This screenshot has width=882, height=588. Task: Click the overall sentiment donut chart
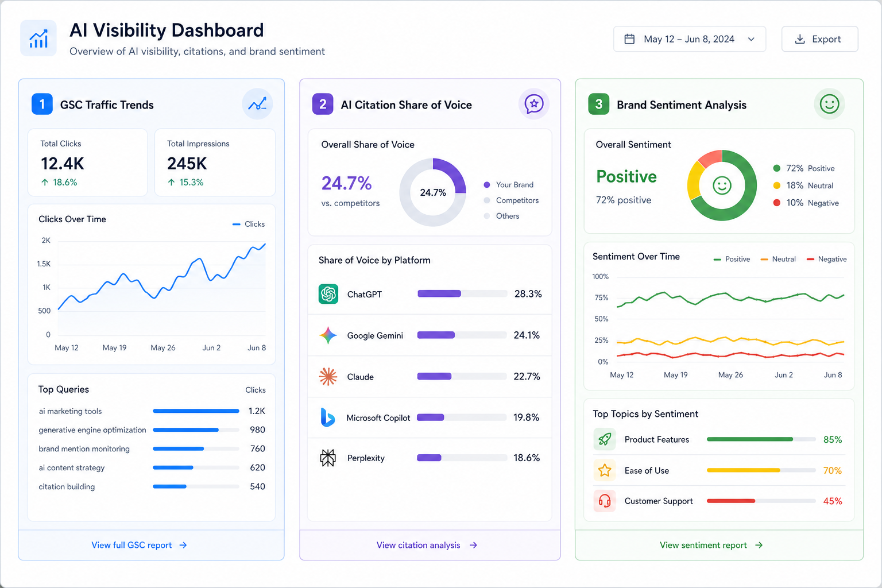[722, 185]
